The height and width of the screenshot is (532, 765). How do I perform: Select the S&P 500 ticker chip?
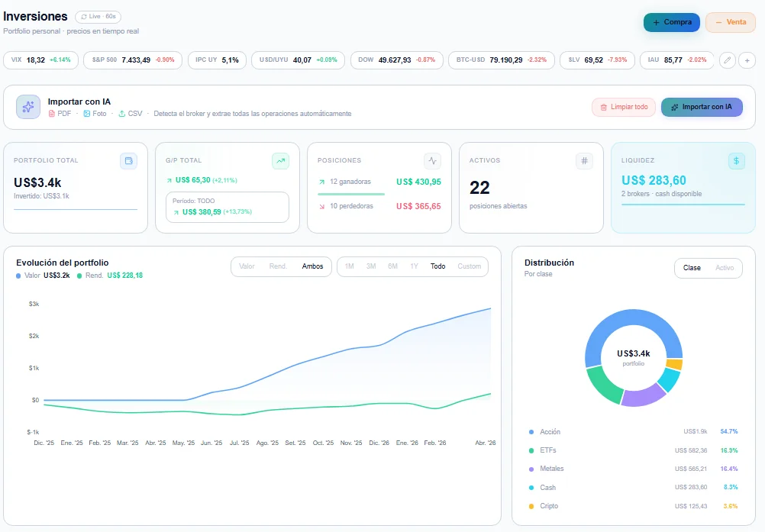click(x=133, y=60)
